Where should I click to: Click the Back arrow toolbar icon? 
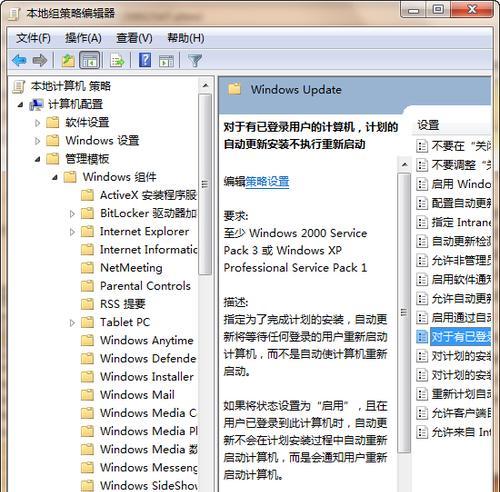click(19, 61)
